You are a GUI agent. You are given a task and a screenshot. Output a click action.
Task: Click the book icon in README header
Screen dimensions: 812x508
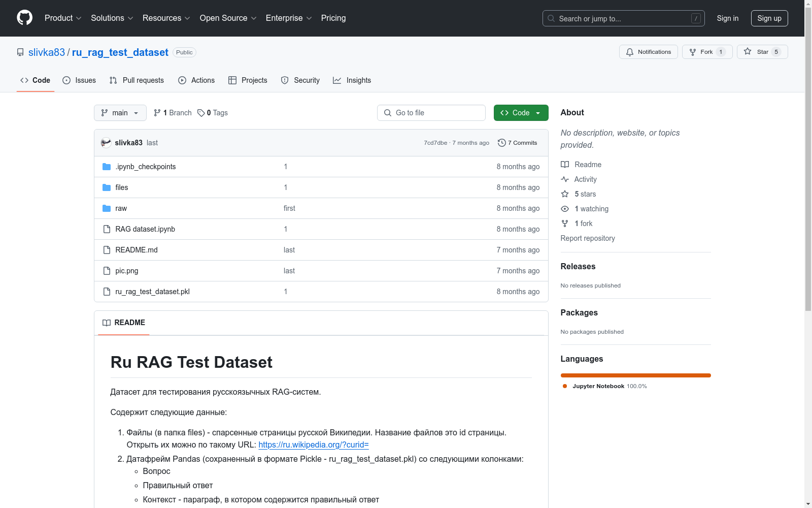pyautogui.click(x=107, y=323)
